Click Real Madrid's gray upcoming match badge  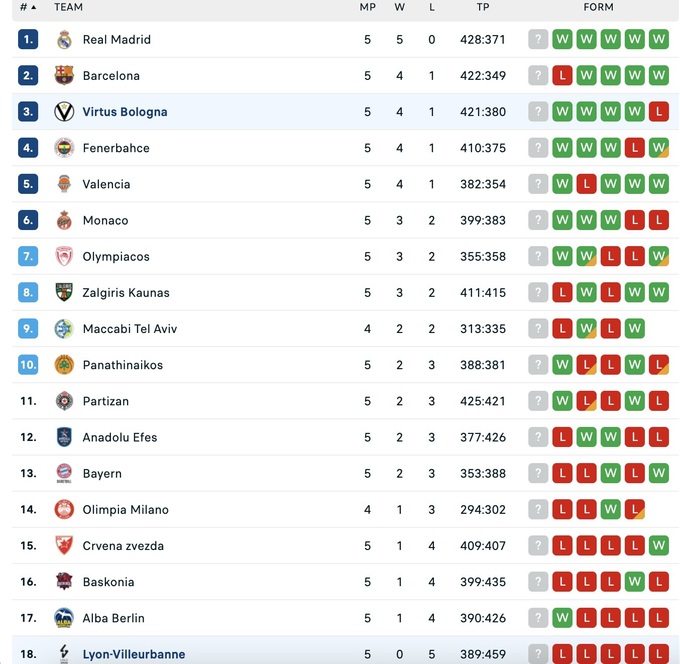(x=538, y=40)
